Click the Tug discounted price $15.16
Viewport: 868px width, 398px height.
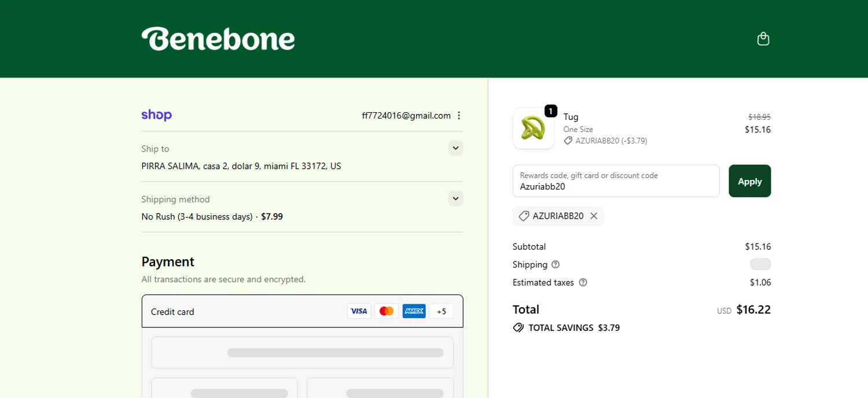click(757, 130)
